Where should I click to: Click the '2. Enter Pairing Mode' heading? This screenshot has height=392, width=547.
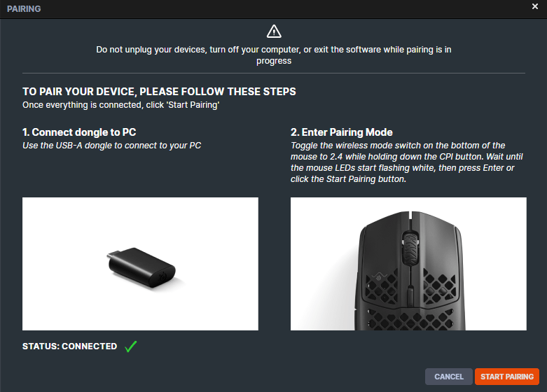pos(342,132)
